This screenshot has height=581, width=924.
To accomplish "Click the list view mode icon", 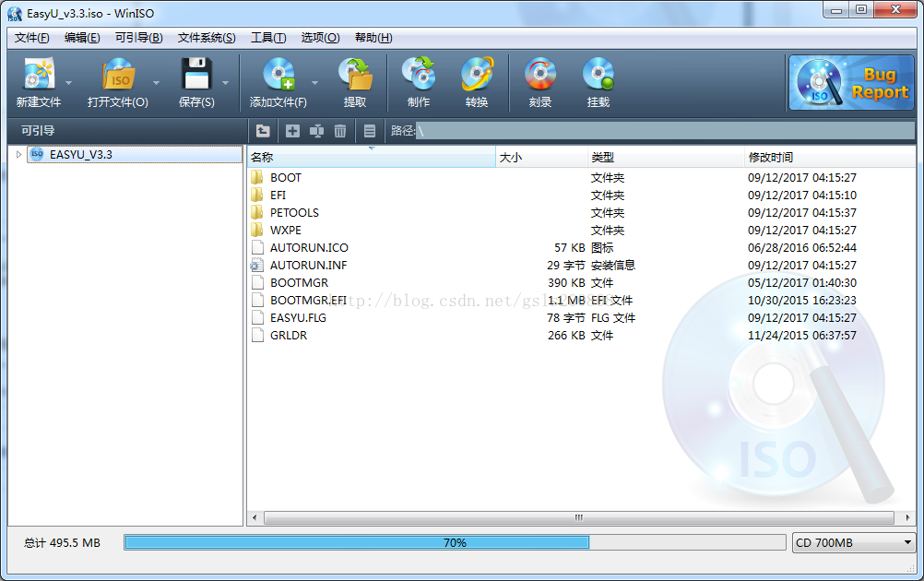I will (370, 131).
